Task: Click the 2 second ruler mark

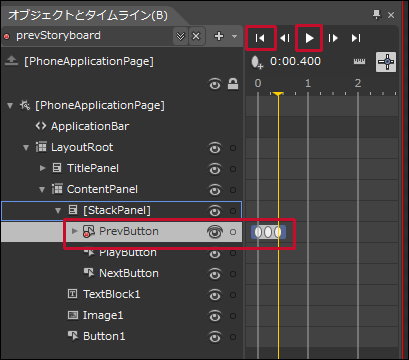Action: (358, 83)
